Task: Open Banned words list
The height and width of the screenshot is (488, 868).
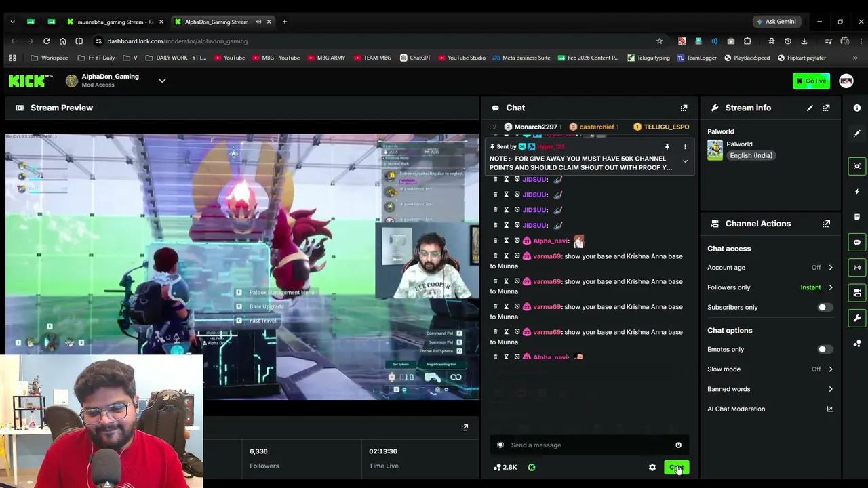Action: [770, 389]
